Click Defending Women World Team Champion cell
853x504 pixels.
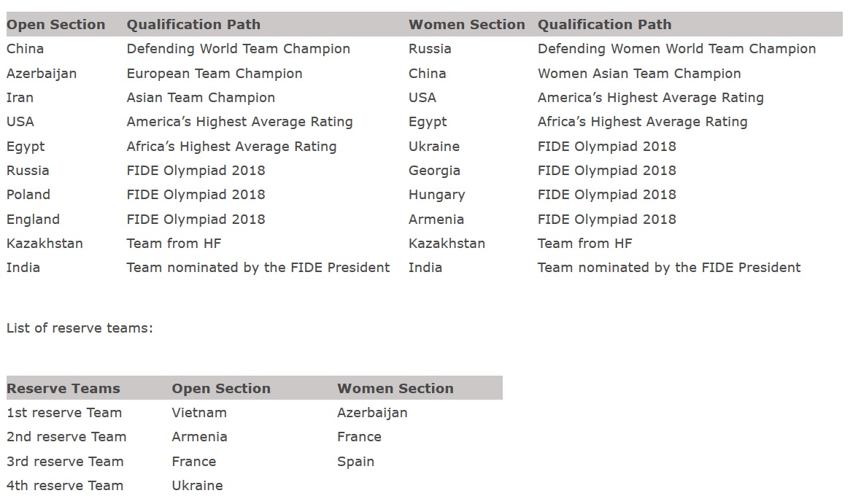[x=676, y=49]
